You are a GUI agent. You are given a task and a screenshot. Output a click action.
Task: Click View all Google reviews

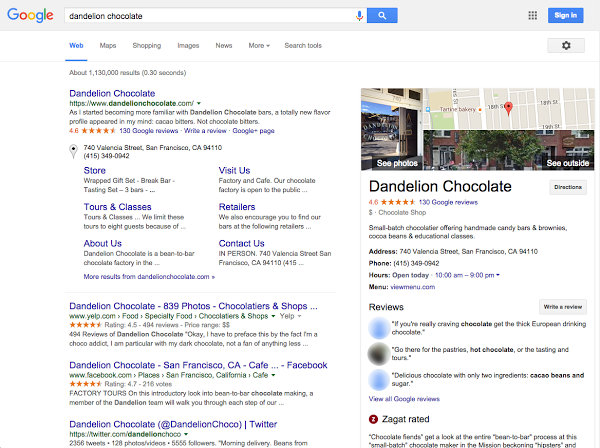tap(404, 399)
